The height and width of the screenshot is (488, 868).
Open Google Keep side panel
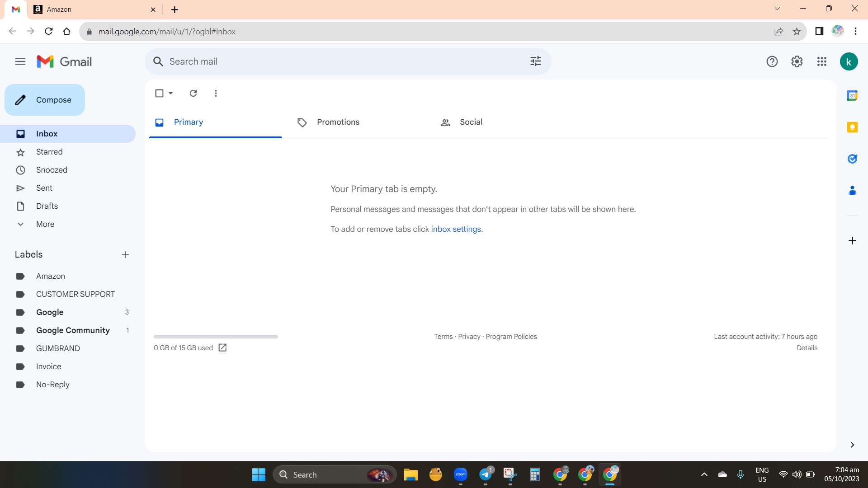click(852, 127)
